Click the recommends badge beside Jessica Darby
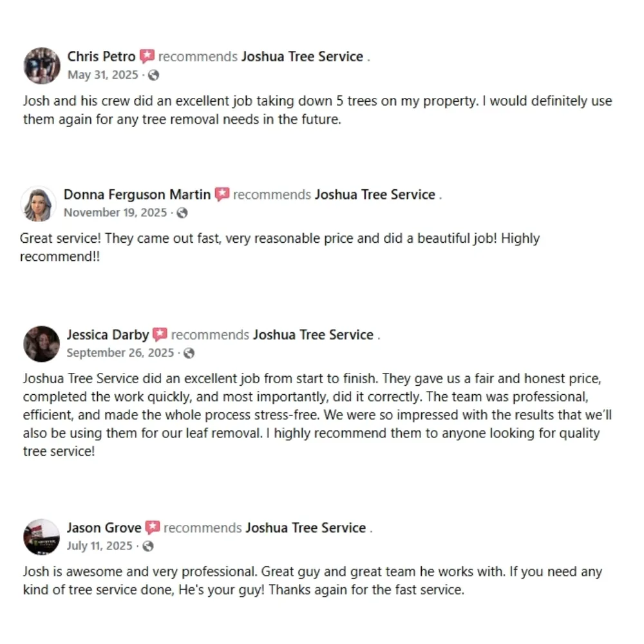 (x=160, y=335)
